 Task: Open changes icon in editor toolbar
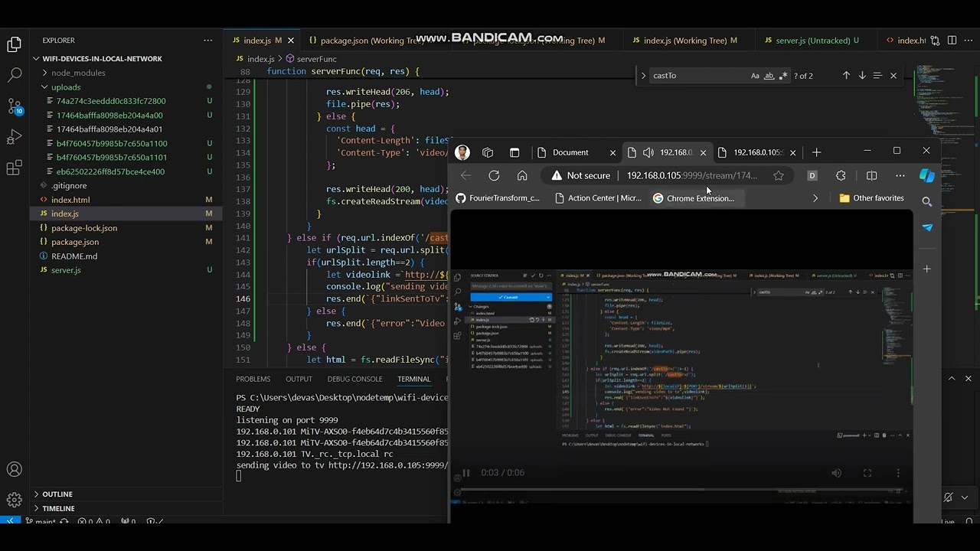pos(935,41)
